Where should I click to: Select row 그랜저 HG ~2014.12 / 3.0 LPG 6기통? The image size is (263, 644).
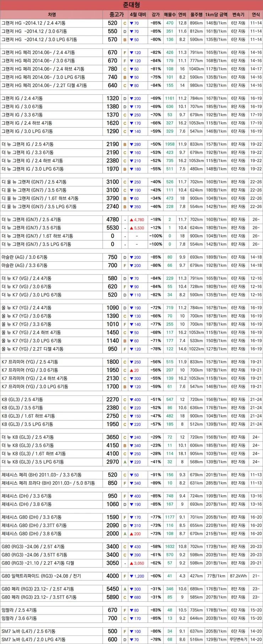pyautogui.click(x=131, y=39)
